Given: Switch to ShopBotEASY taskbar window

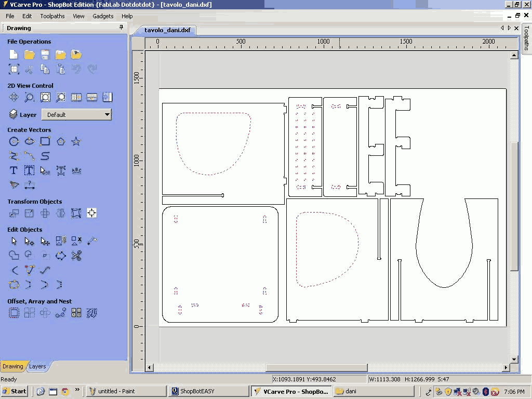Looking at the screenshot, I should coord(209,391).
